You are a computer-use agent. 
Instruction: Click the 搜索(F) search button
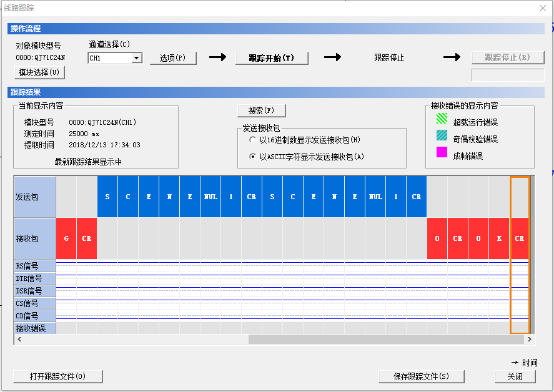click(261, 110)
